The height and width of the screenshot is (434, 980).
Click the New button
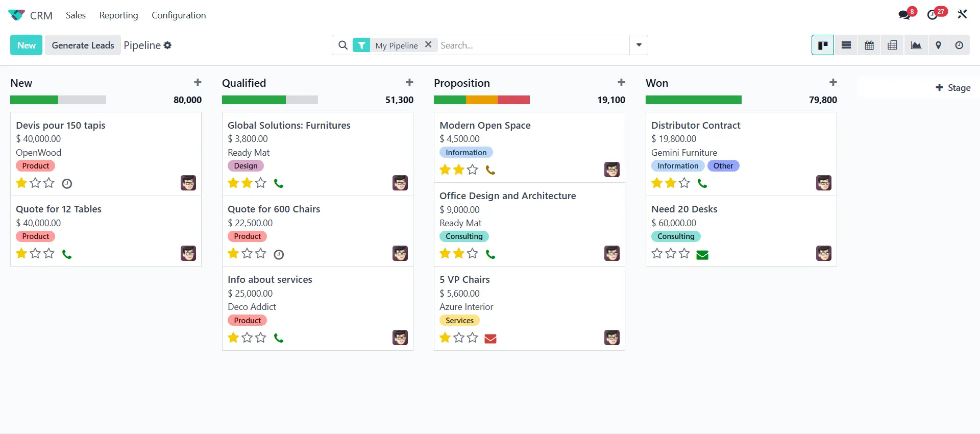pos(27,45)
